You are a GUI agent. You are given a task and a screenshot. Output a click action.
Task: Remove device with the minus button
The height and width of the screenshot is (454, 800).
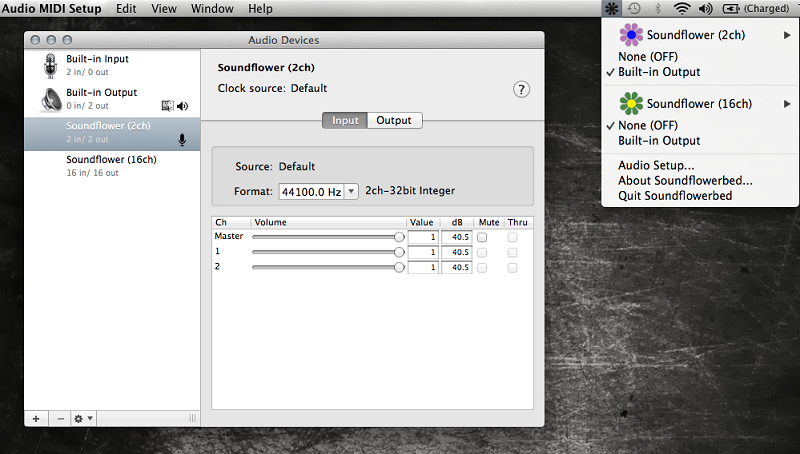(x=61, y=419)
